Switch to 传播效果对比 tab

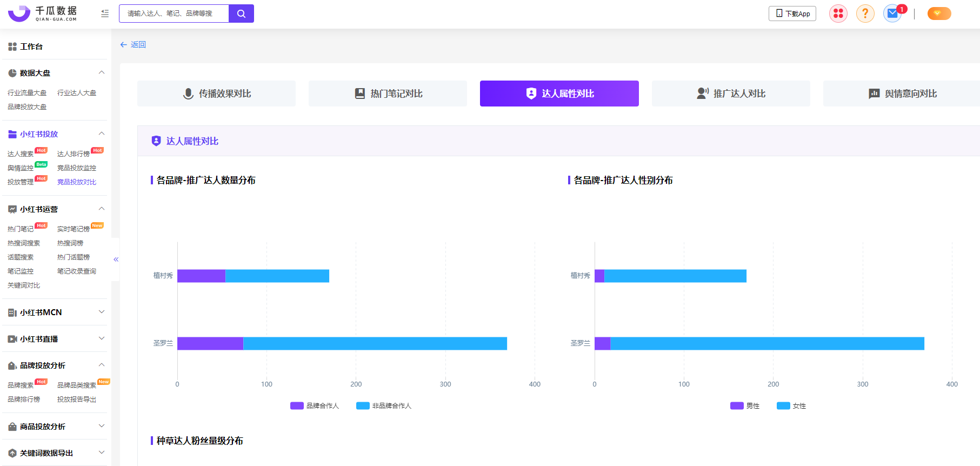tap(216, 94)
